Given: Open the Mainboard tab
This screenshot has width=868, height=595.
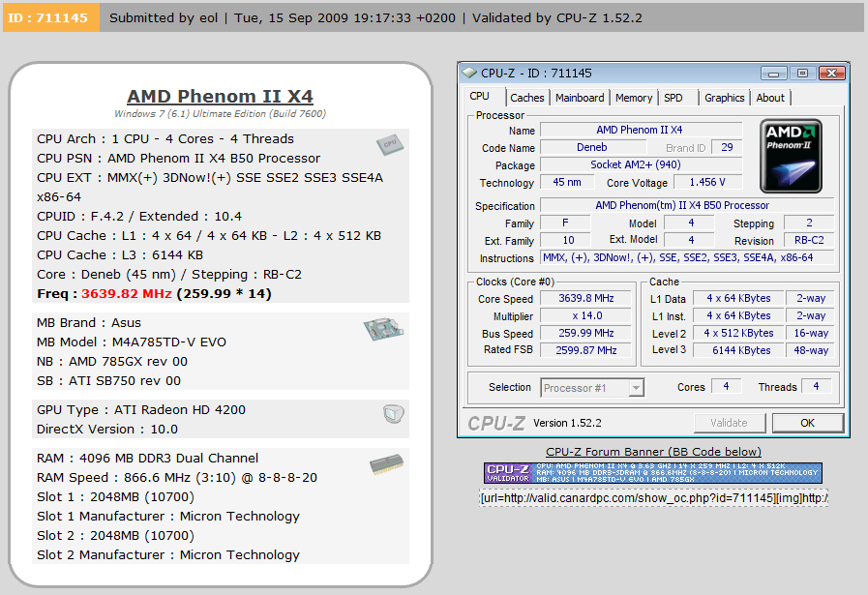Looking at the screenshot, I should 580,98.
